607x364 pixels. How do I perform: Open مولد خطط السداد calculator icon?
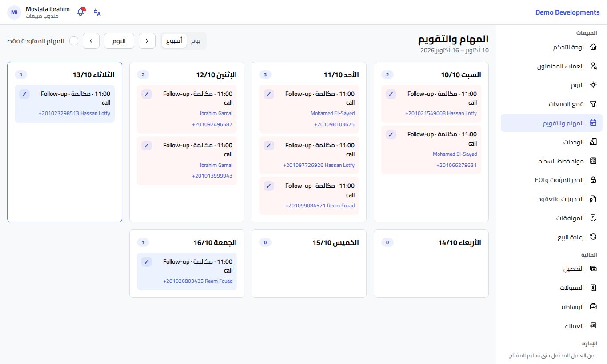pyautogui.click(x=593, y=161)
